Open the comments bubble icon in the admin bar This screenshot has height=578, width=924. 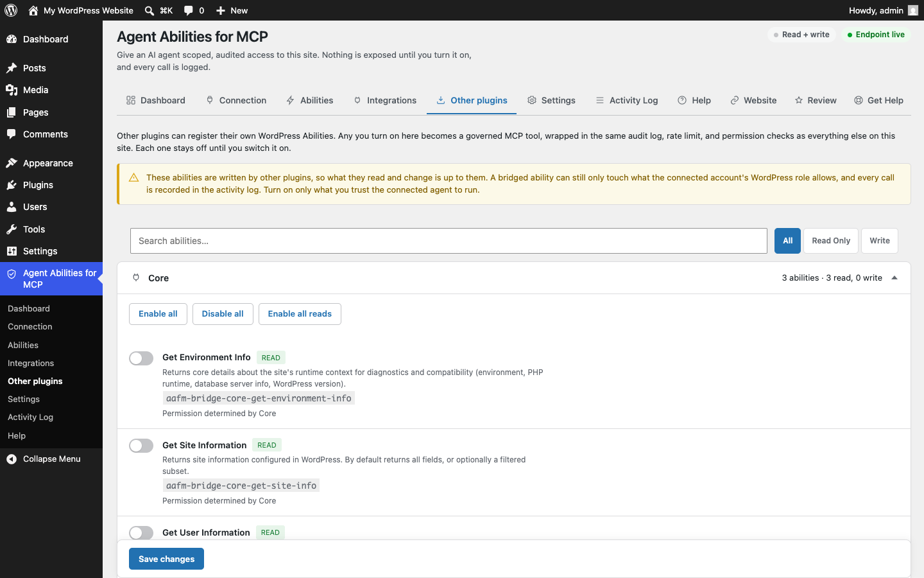point(189,10)
